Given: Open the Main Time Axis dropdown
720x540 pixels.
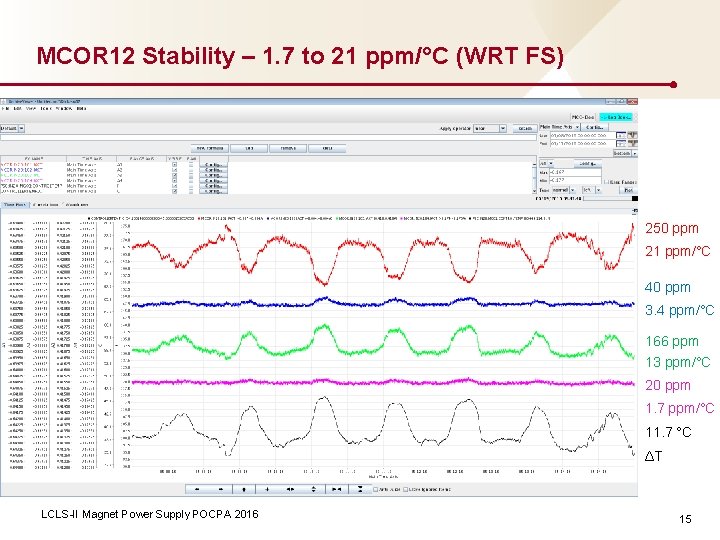Looking at the screenshot, I should click(560, 127).
